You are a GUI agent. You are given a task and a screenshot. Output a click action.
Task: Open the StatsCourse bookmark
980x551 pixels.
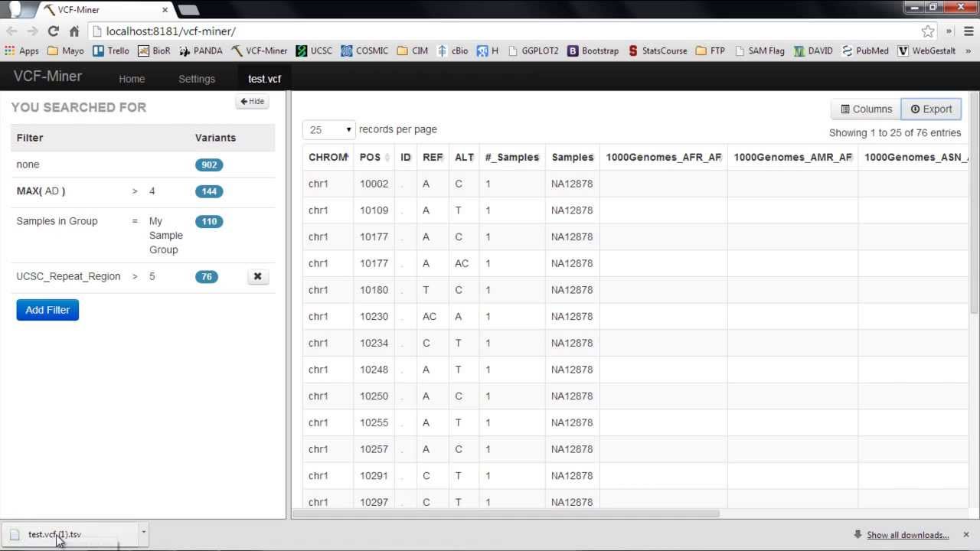tap(658, 51)
